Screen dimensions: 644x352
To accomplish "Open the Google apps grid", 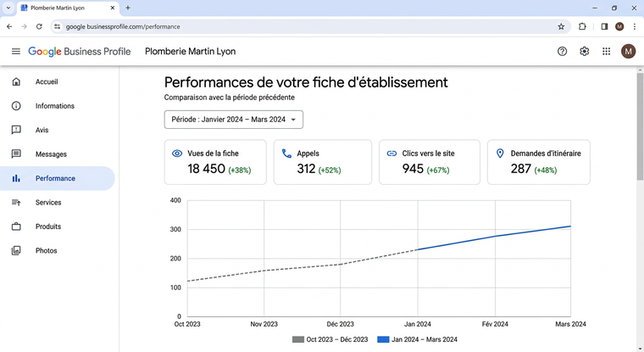I will coord(606,52).
